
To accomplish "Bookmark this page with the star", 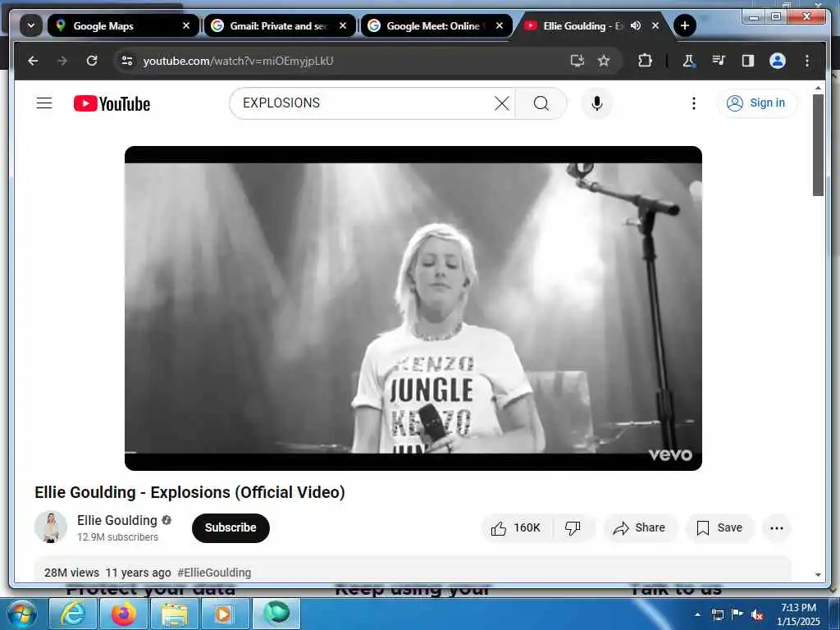I will click(604, 61).
